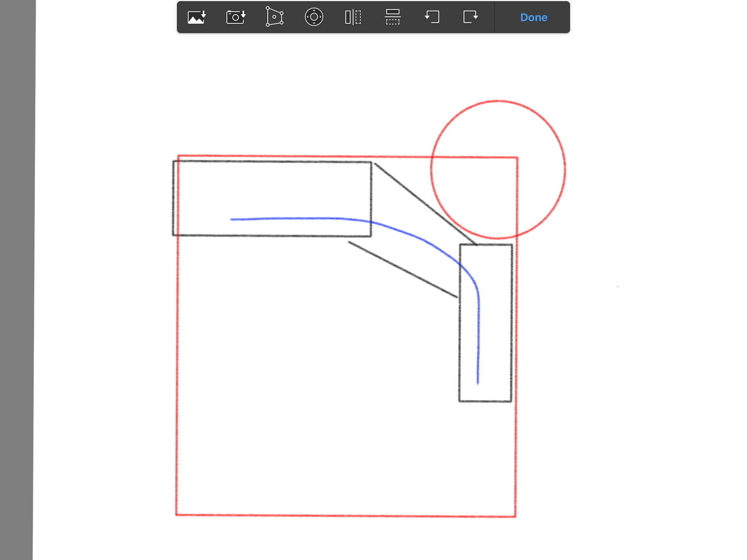Tap the Done button
Image resolution: width=747 pixels, height=560 pixels.
(x=534, y=17)
